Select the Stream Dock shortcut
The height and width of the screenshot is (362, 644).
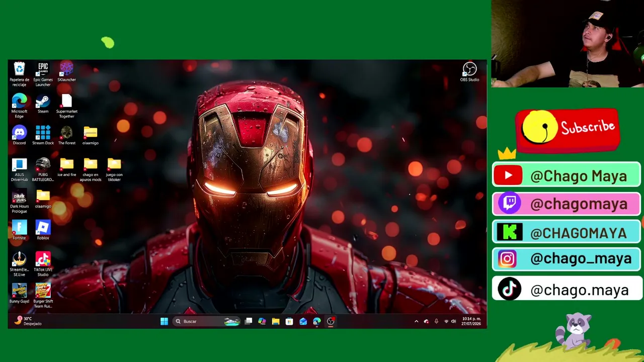click(x=43, y=135)
